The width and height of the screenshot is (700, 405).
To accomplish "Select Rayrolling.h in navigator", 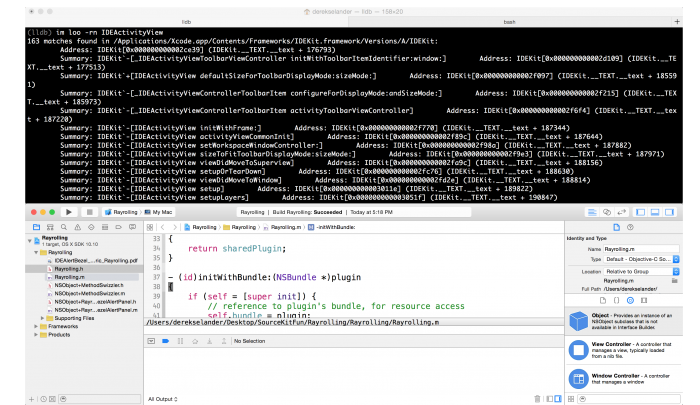I will click(84, 269).
